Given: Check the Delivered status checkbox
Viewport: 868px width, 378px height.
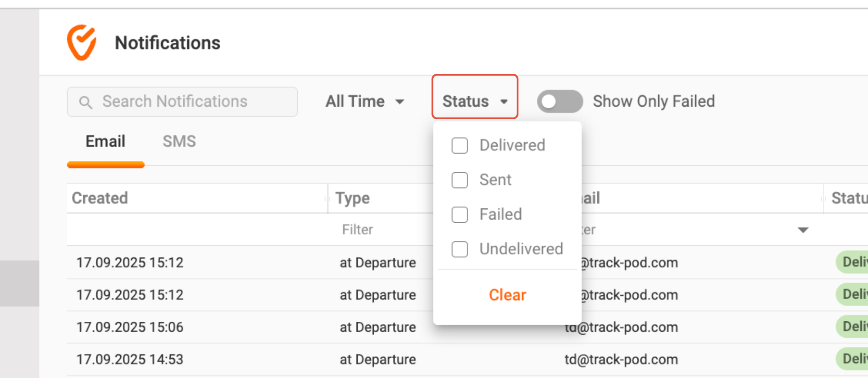Looking at the screenshot, I should click(x=459, y=146).
